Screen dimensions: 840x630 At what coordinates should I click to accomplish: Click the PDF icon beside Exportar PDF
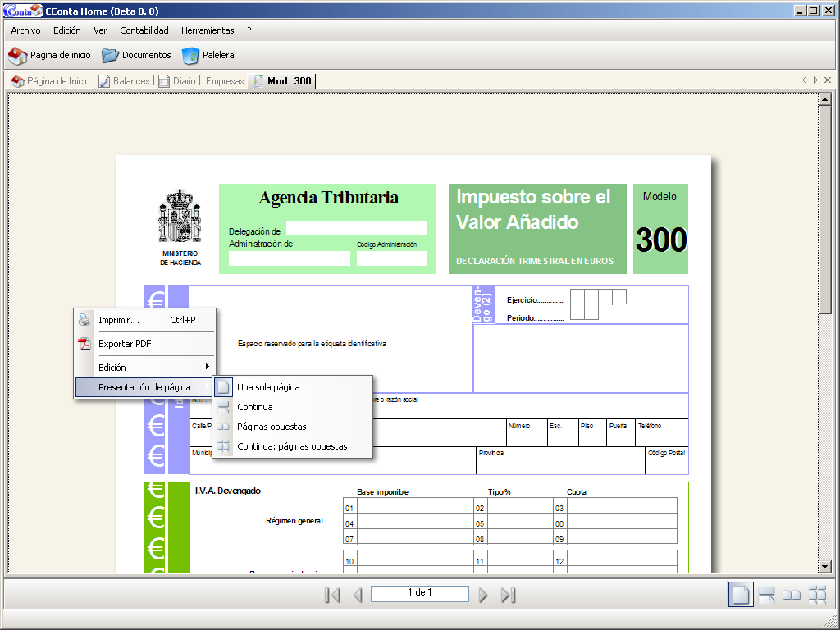(84, 344)
